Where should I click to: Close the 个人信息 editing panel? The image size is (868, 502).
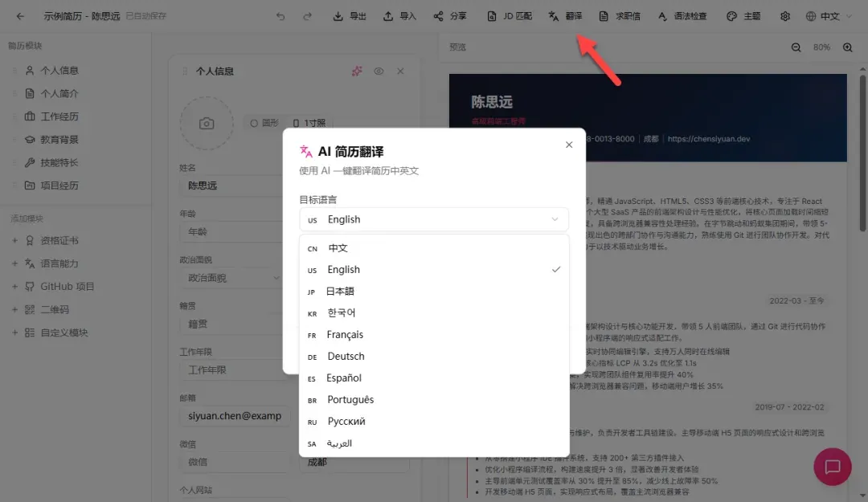click(400, 71)
